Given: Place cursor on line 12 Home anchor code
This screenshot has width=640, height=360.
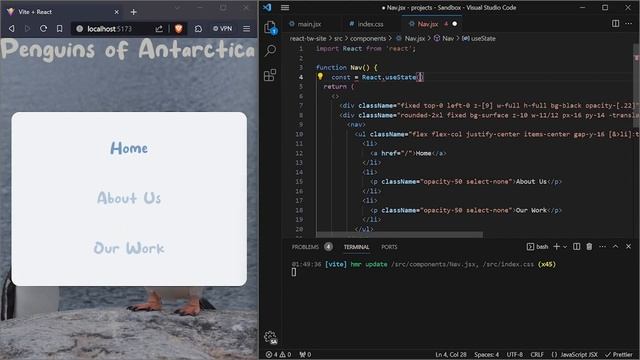Looking at the screenshot, I should click(x=408, y=153).
